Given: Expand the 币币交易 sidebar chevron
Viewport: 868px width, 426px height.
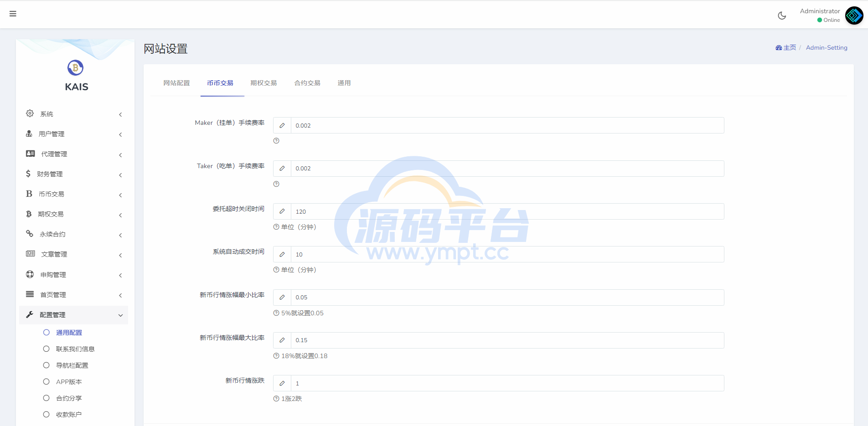Looking at the screenshot, I should click(120, 195).
